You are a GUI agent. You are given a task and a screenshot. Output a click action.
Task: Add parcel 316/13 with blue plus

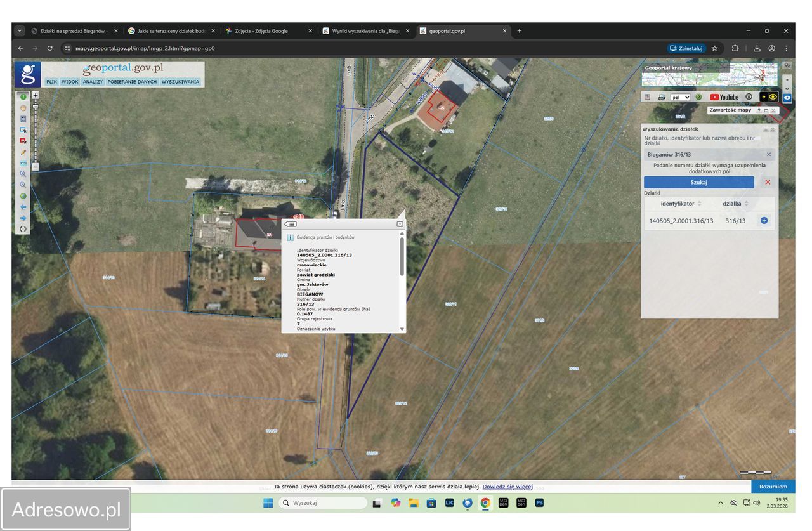(764, 221)
